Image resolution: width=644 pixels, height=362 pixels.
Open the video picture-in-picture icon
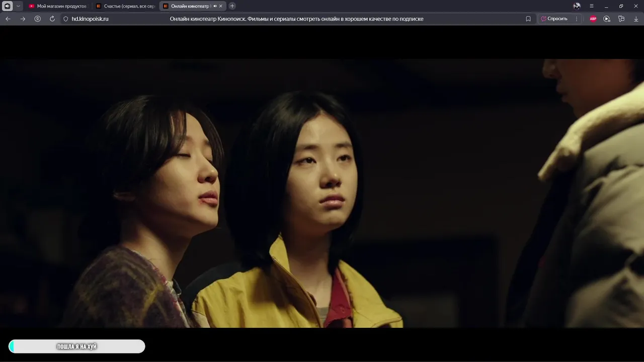pos(607,19)
